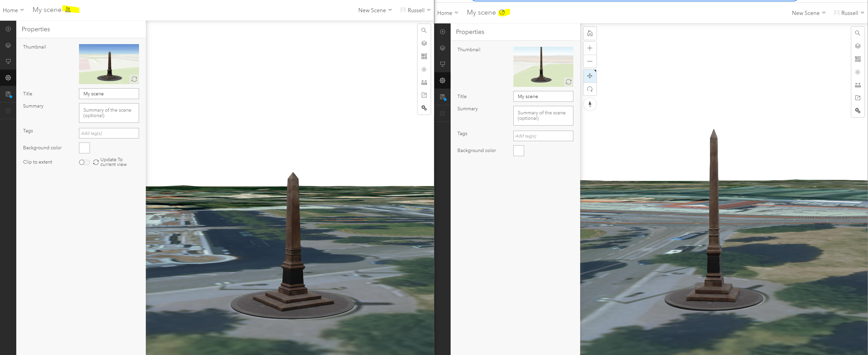The height and width of the screenshot is (355, 868).
Task: Switch to the Settings gear panel
Action: 8,77
